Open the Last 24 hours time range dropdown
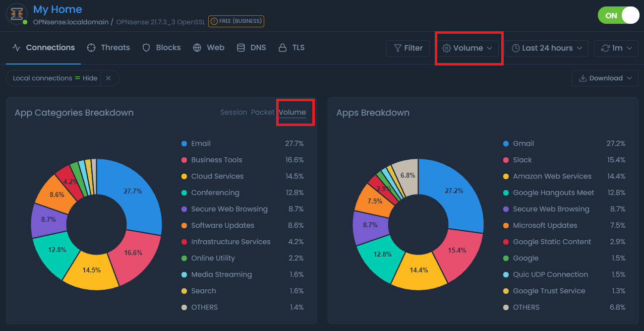644x331 pixels. (547, 48)
